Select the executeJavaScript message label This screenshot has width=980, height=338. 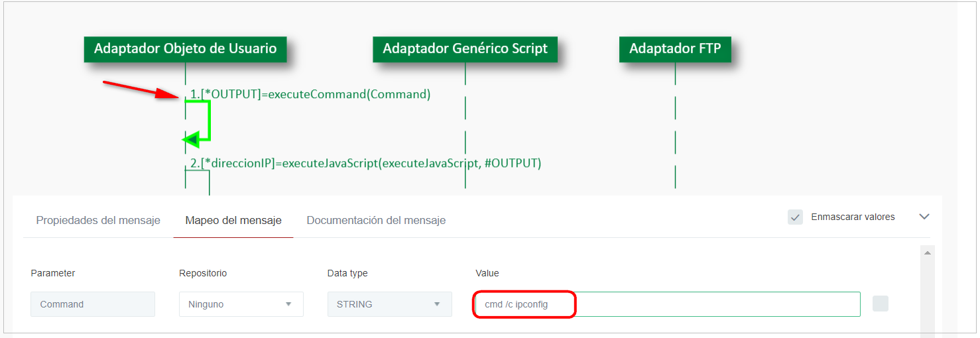[365, 163]
